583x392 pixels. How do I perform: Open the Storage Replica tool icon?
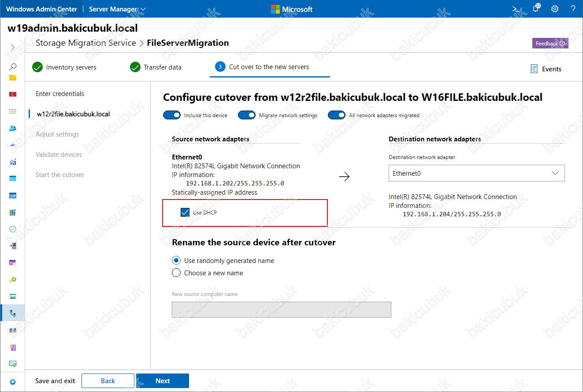pyautogui.click(x=13, y=330)
